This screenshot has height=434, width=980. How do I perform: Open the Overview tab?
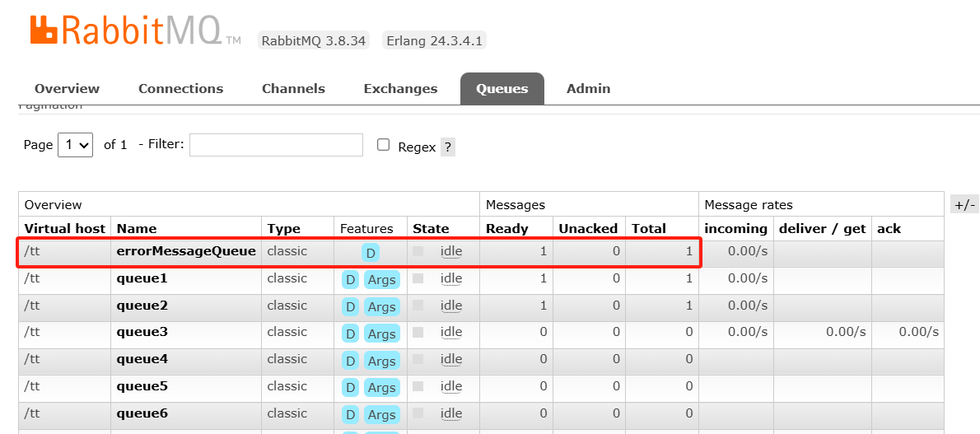tap(67, 89)
